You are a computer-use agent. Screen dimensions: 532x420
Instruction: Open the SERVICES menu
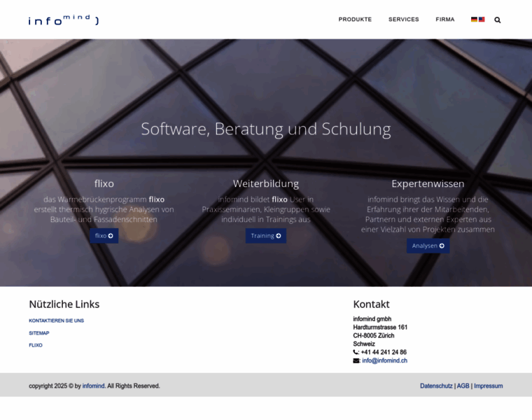tap(403, 20)
